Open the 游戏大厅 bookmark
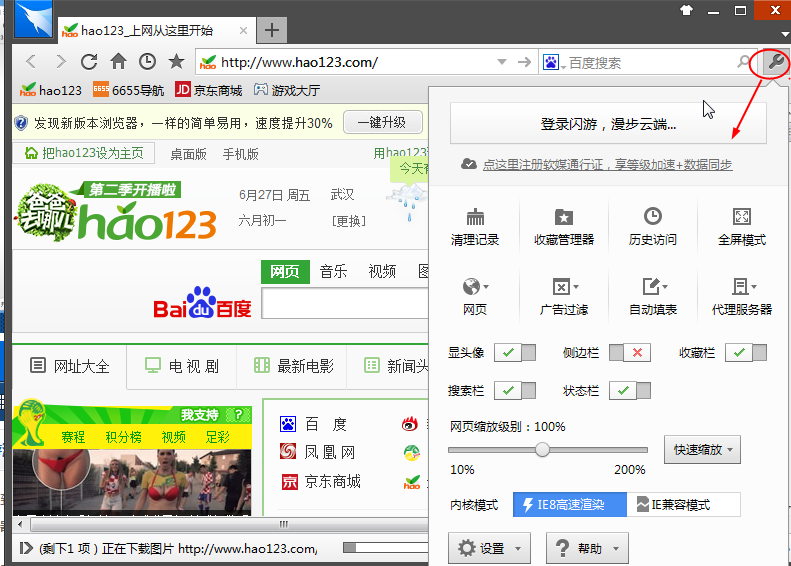 coord(287,90)
